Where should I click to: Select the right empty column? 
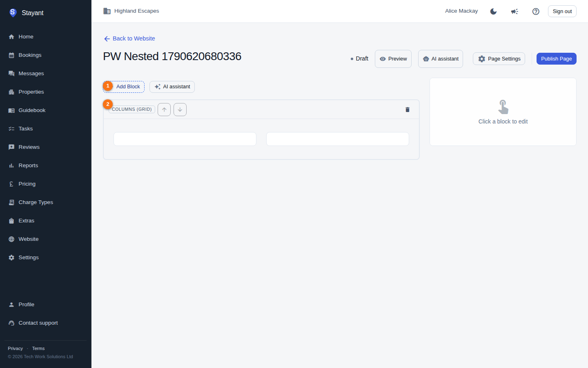[x=338, y=139]
